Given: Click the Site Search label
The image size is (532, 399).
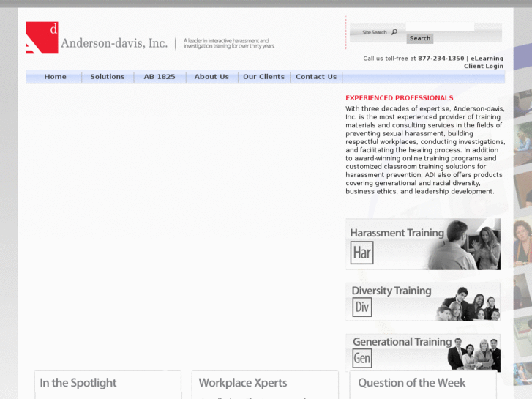Looking at the screenshot, I should [374, 32].
